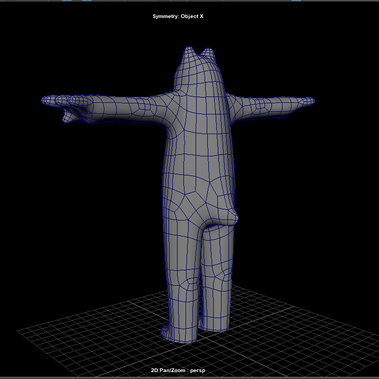Select the character's right ear tip

(x=208, y=51)
